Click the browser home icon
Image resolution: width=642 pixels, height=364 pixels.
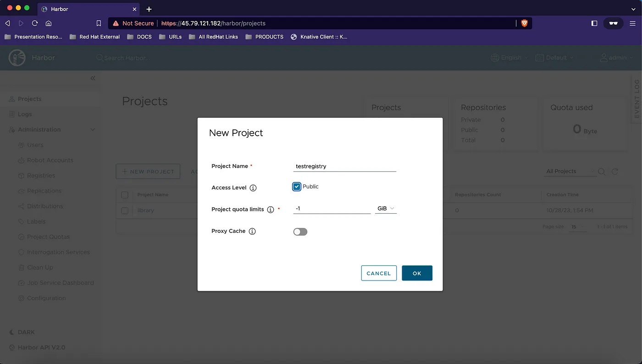(x=48, y=23)
